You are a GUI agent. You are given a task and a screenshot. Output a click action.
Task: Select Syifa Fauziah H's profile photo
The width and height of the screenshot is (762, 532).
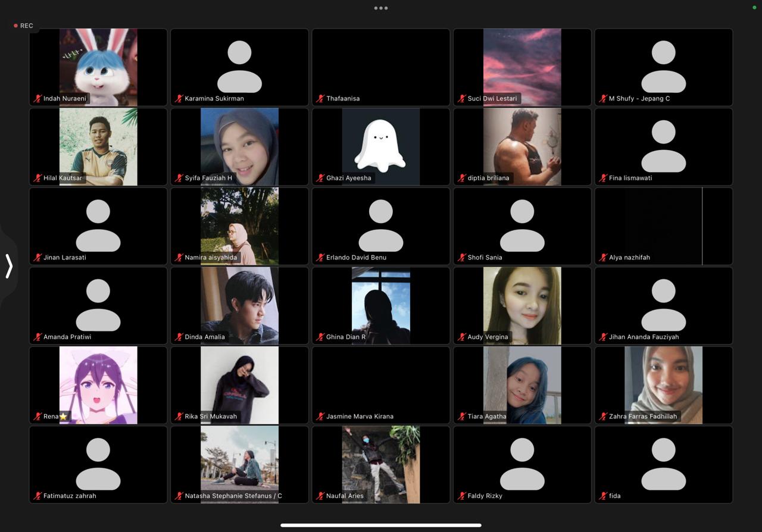click(239, 146)
